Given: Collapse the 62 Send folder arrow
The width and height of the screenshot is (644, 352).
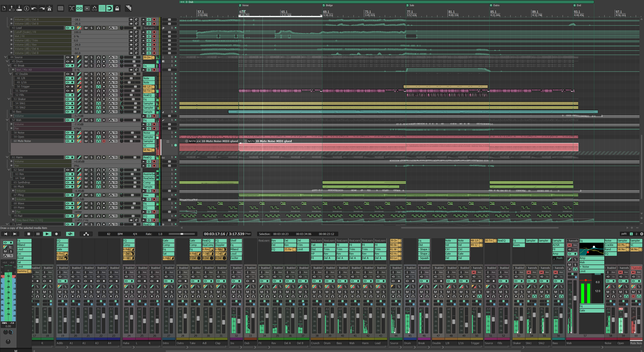Looking at the screenshot, I should [9, 170].
